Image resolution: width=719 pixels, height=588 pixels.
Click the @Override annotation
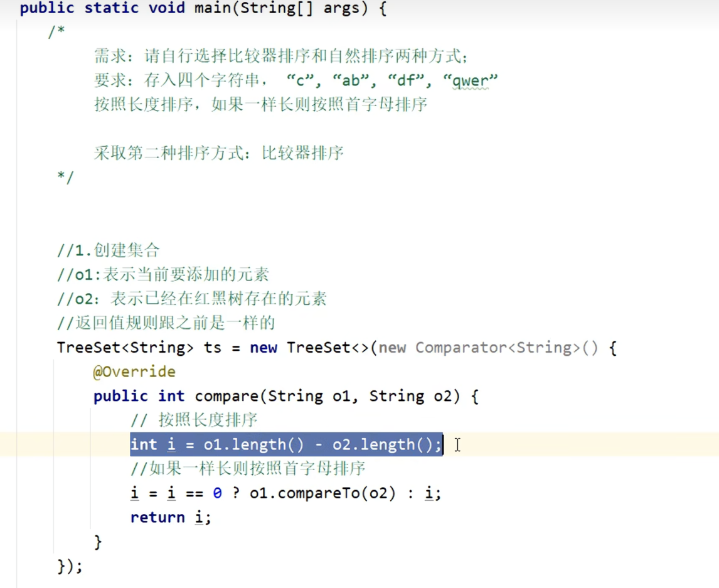coord(134,372)
